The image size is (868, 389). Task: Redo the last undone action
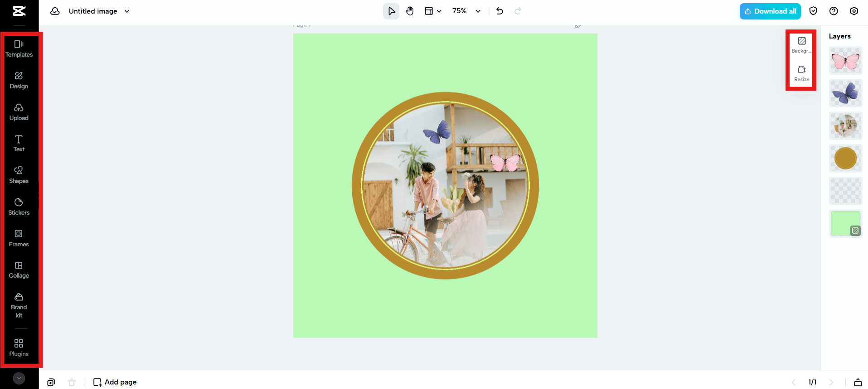(518, 11)
